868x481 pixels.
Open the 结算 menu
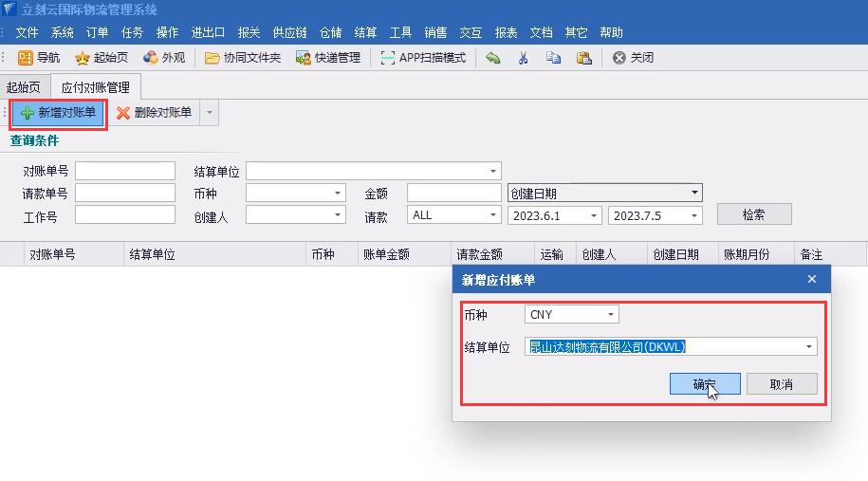pyautogui.click(x=366, y=32)
